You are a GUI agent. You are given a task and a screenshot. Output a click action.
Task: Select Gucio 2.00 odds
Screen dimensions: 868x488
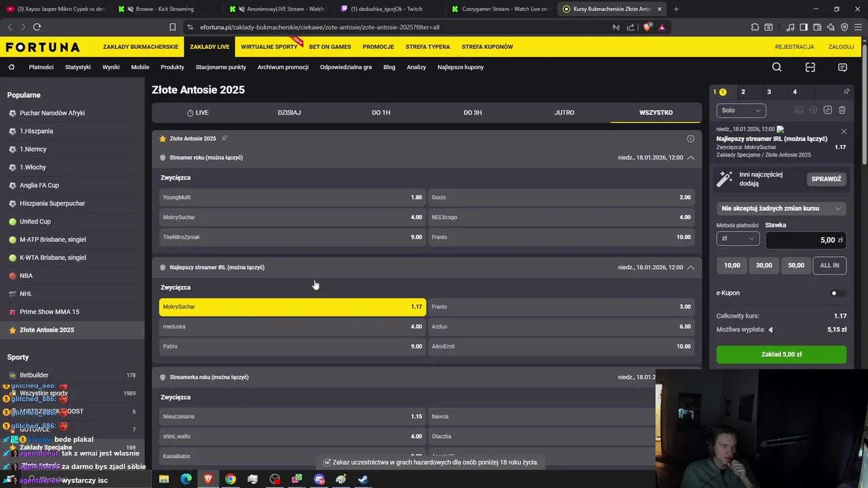[561, 197]
